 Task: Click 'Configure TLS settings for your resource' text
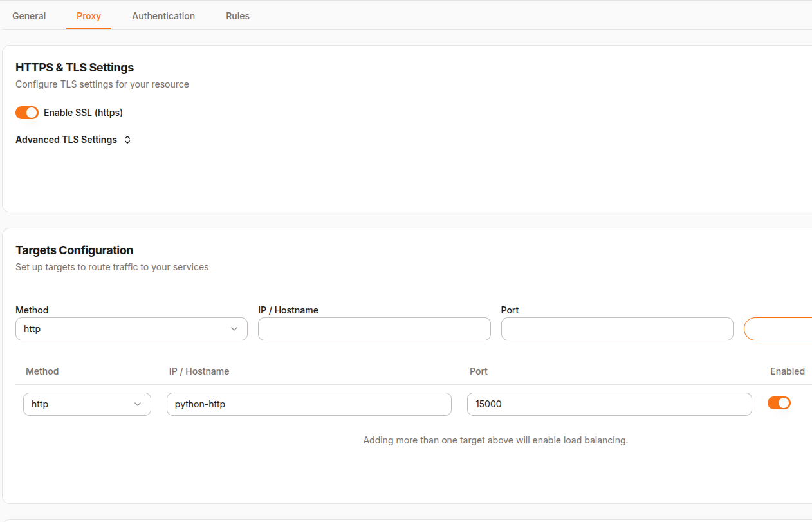coord(102,84)
